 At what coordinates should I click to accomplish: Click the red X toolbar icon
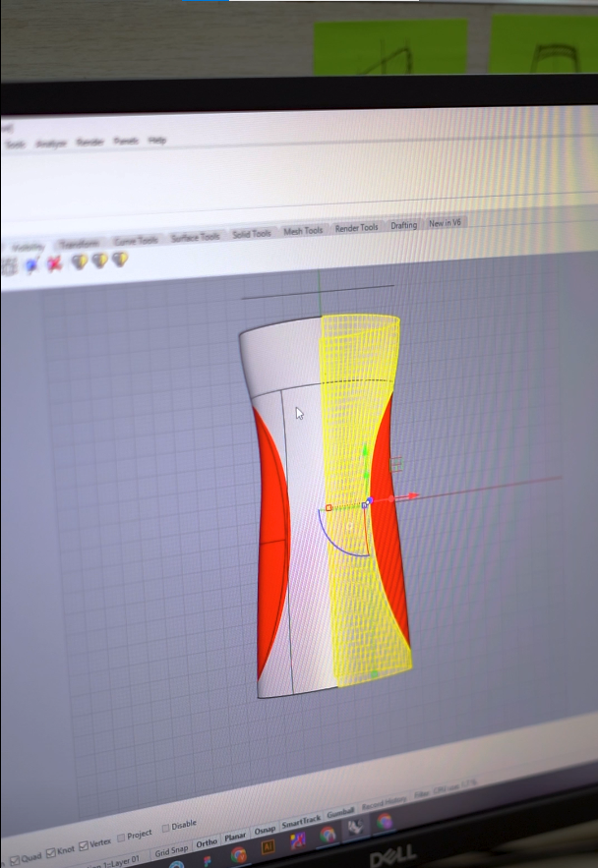54,263
